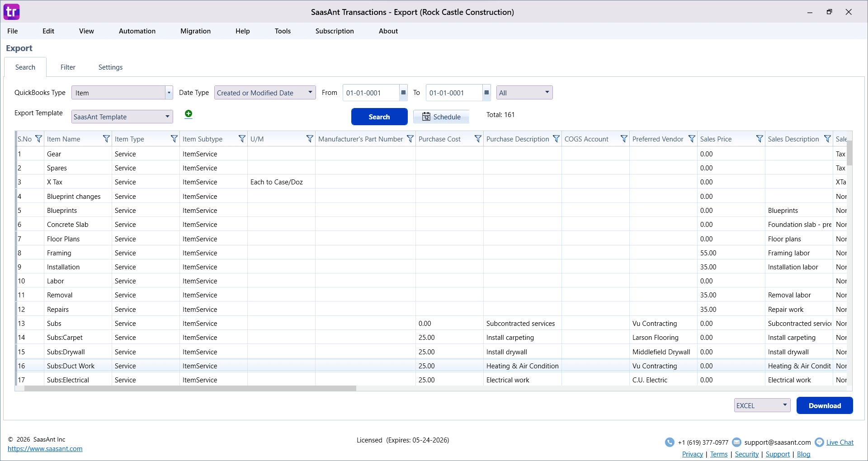Open the Live Chat link
868x461 pixels.
(840, 442)
